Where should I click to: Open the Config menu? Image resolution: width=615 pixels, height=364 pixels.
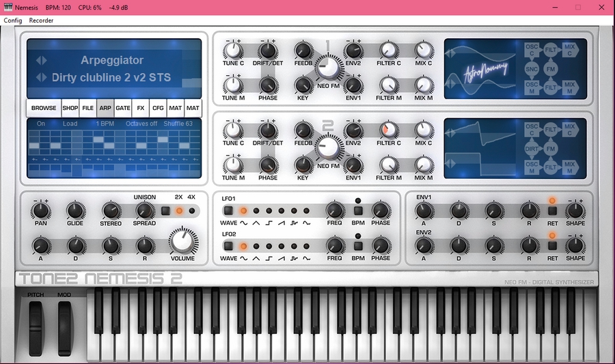13,20
